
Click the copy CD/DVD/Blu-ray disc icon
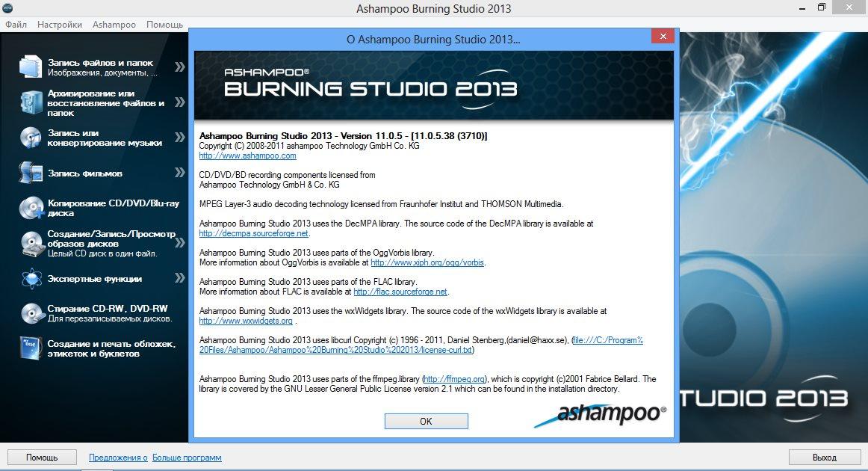click(31, 208)
